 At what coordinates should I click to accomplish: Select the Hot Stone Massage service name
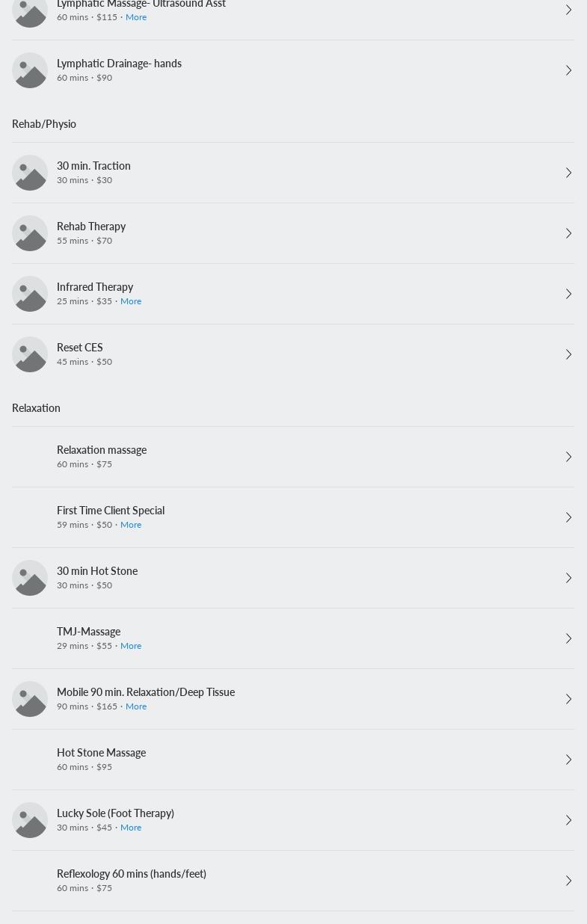point(101,753)
